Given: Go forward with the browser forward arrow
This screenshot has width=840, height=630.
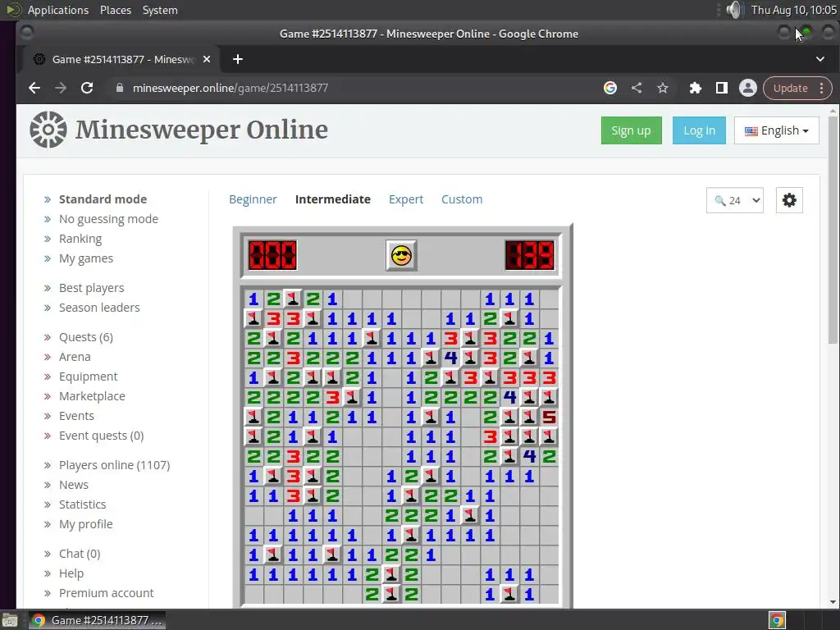Looking at the screenshot, I should (61, 88).
